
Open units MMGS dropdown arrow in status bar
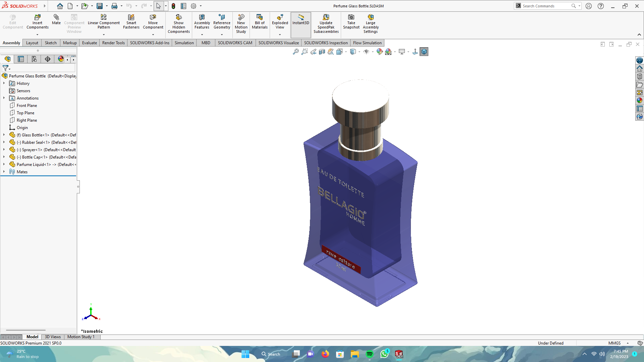(628, 343)
